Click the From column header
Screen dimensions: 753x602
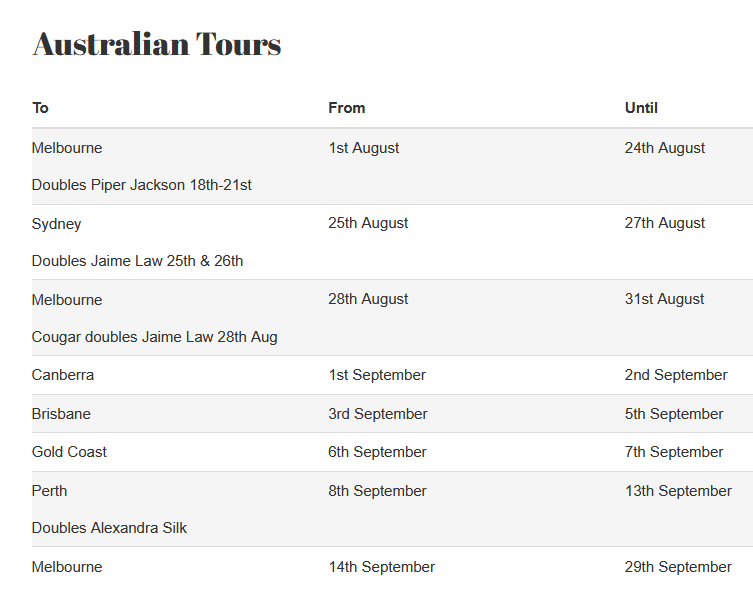[346, 108]
